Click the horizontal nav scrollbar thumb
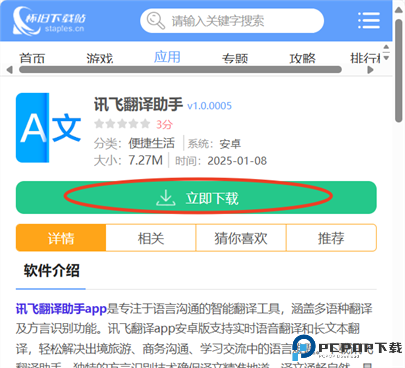Image resolution: width=405 pixels, height=368 pixels. click(180, 70)
